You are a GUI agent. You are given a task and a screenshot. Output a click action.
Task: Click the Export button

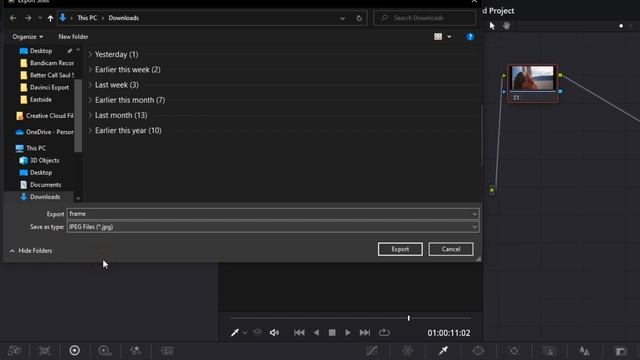click(400, 249)
